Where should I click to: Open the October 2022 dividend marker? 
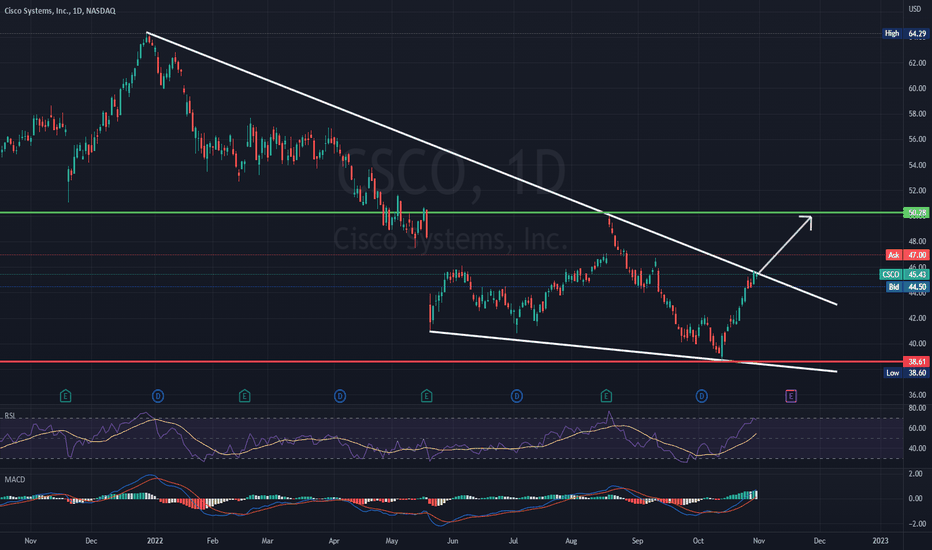[x=701, y=395]
